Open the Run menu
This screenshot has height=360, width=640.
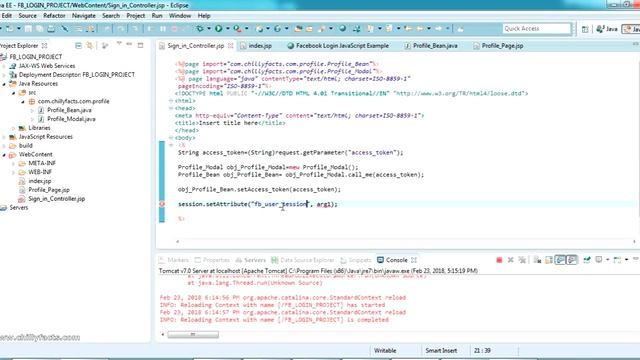157,16
